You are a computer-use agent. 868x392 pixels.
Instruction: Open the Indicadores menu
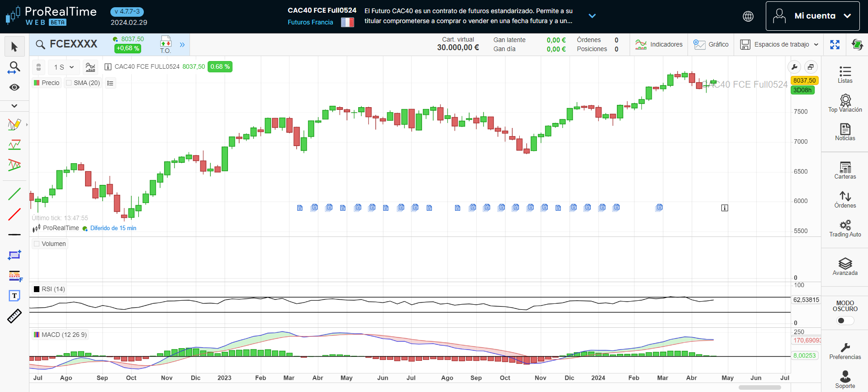pyautogui.click(x=659, y=44)
